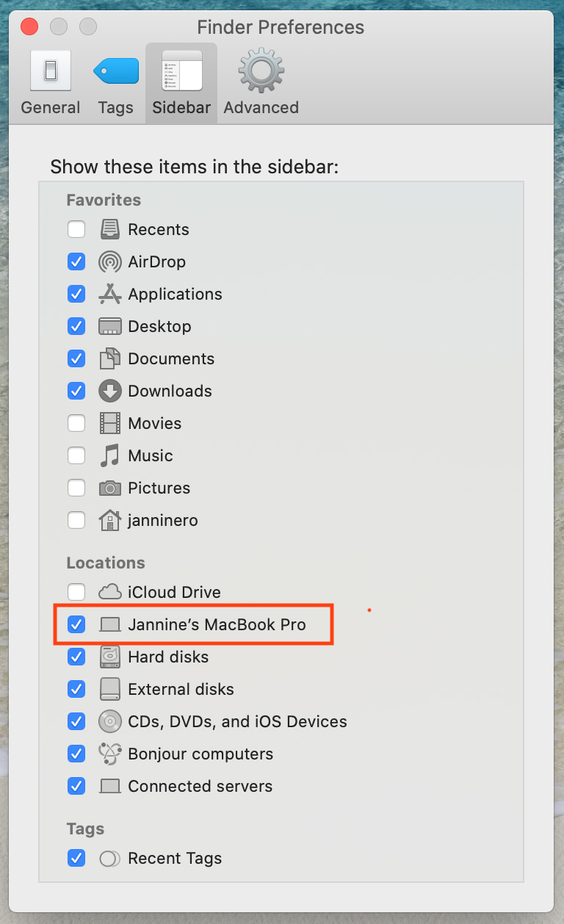
Task: Click the Applications icon
Action: point(110,294)
